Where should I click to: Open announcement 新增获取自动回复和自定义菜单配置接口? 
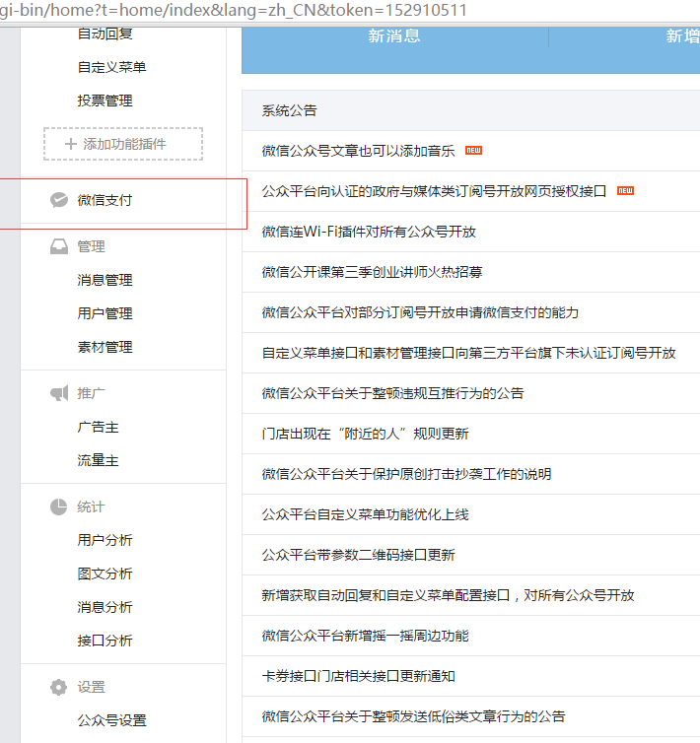[448, 595]
